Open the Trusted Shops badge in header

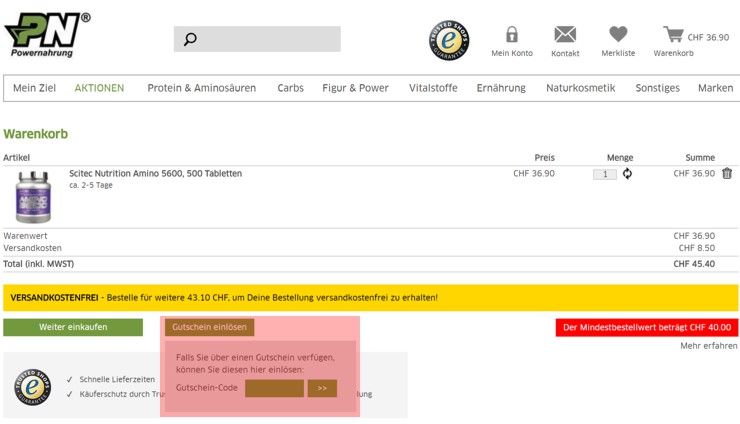[x=449, y=40]
